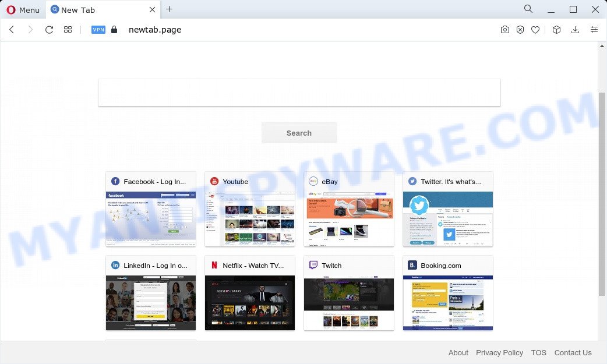This screenshot has width=607, height=364.
Task: Click the Netflix N favicon icon
Action: click(x=214, y=265)
